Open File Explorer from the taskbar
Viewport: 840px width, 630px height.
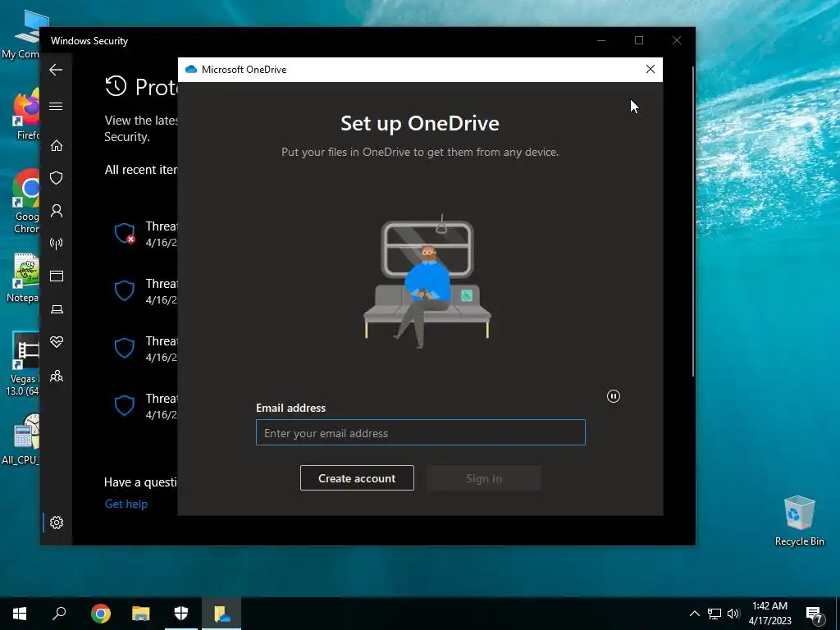tap(141, 614)
